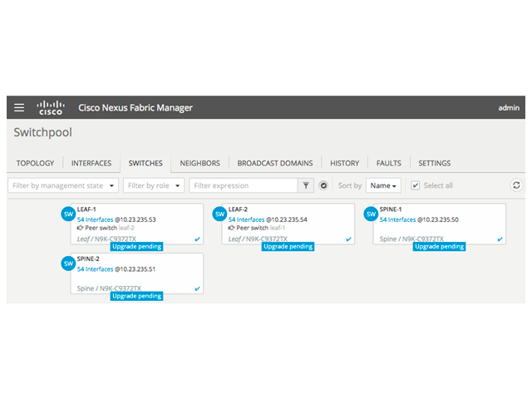Viewport: 532px width, 399px height.
Task: View the FAULTS tab
Action: click(x=389, y=163)
